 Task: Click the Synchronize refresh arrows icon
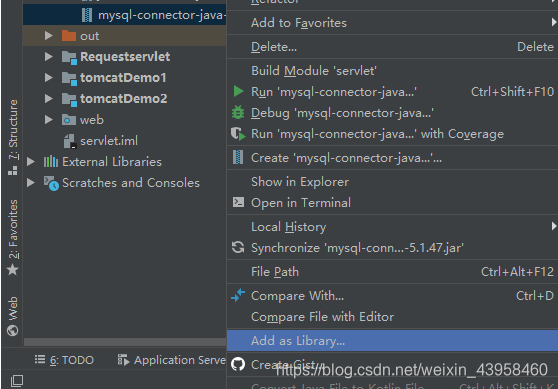pyautogui.click(x=238, y=247)
